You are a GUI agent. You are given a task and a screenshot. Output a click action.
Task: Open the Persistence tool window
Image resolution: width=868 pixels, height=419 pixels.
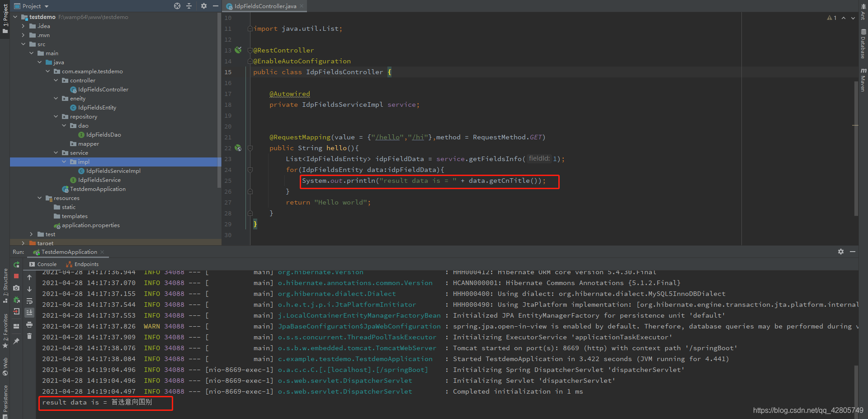coord(5,401)
